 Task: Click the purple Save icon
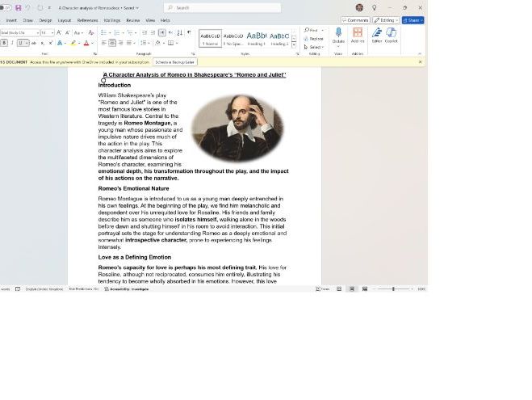[x=19, y=7]
